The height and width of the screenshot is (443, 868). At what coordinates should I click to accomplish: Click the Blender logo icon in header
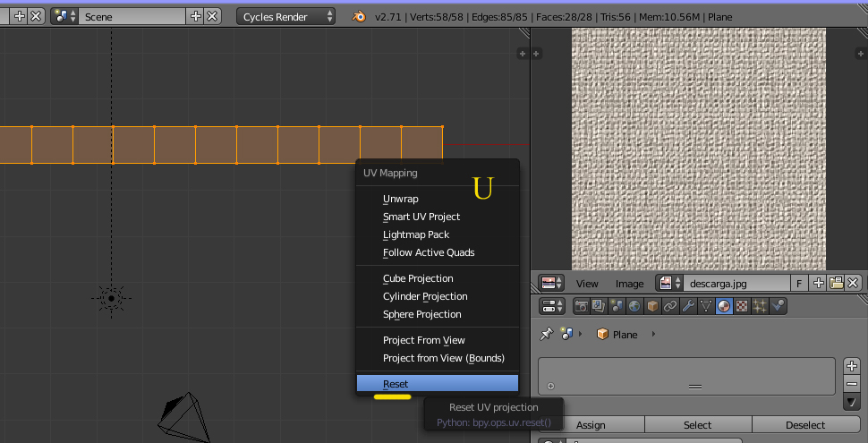(359, 17)
